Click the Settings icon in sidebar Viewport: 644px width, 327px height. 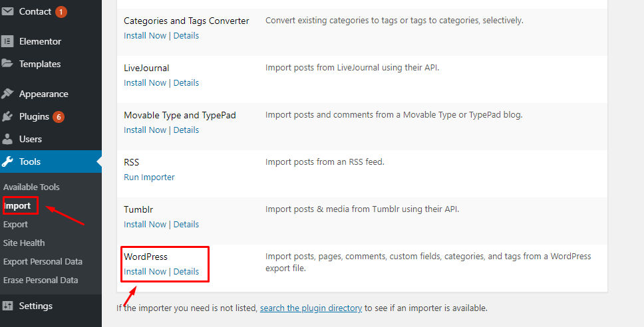tap(8, 306)
